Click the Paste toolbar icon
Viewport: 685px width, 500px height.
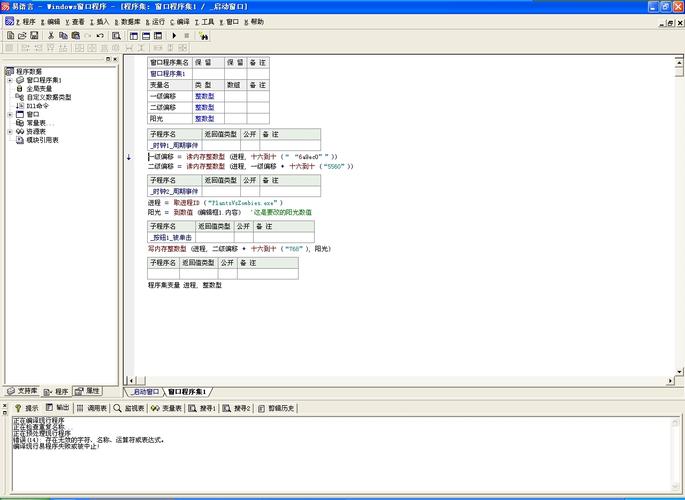(x=76, y=35)
